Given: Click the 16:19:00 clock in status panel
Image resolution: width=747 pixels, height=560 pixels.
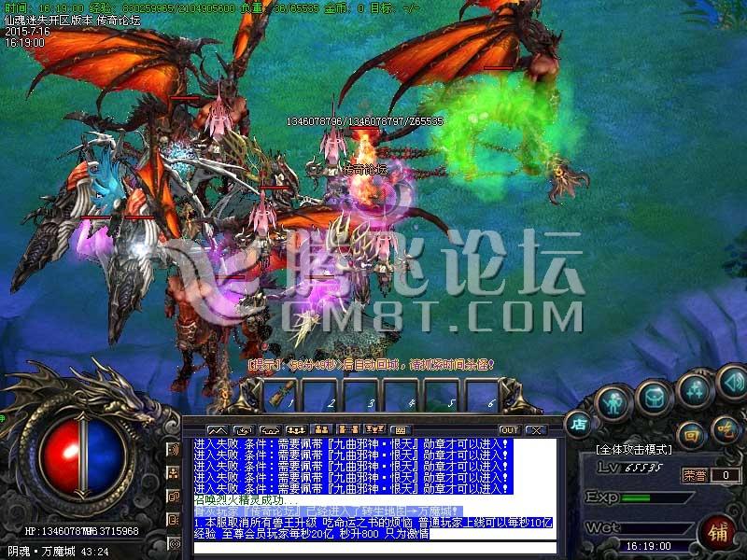Looking at the screenshot, I should tap(648, 546).
